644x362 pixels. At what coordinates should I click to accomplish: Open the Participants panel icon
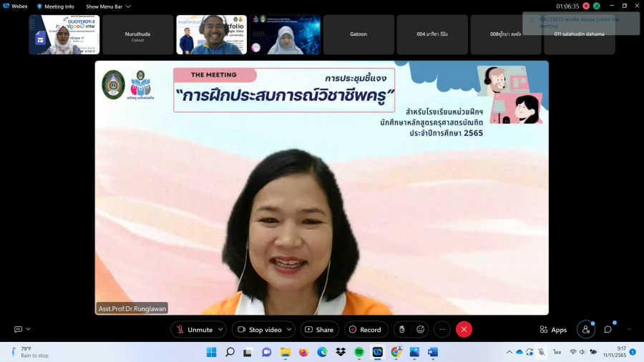pyautogui.click(x=585, y=330)
